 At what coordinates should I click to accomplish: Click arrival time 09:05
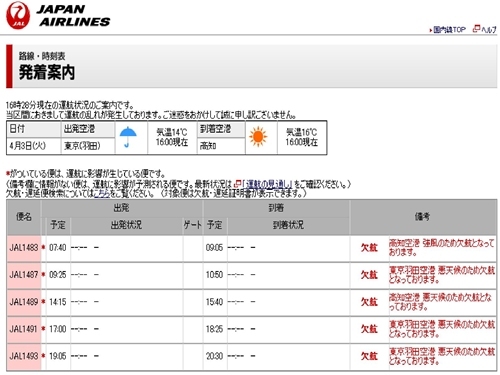[214, 248]
